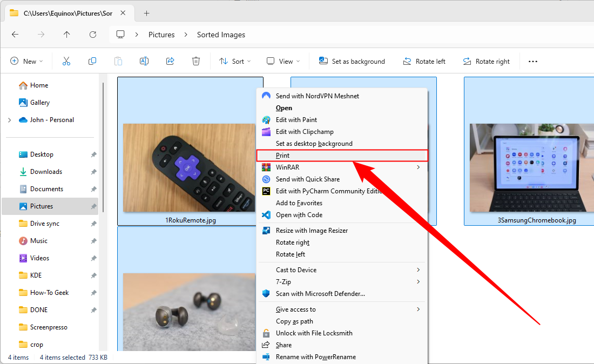The image size is (594, 364).
Task: Click Sorted Images in breadcrumb
Action: point(221,35)
